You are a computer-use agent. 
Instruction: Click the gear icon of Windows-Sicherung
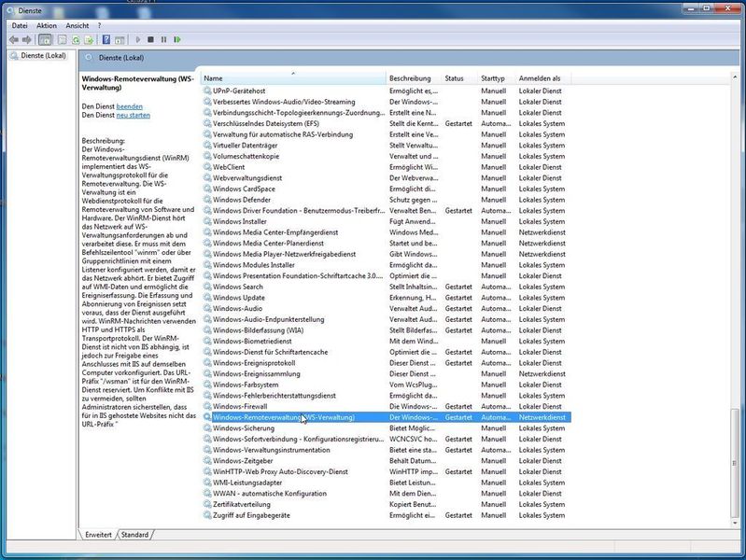pyautogui.click(x=207, y=428)
